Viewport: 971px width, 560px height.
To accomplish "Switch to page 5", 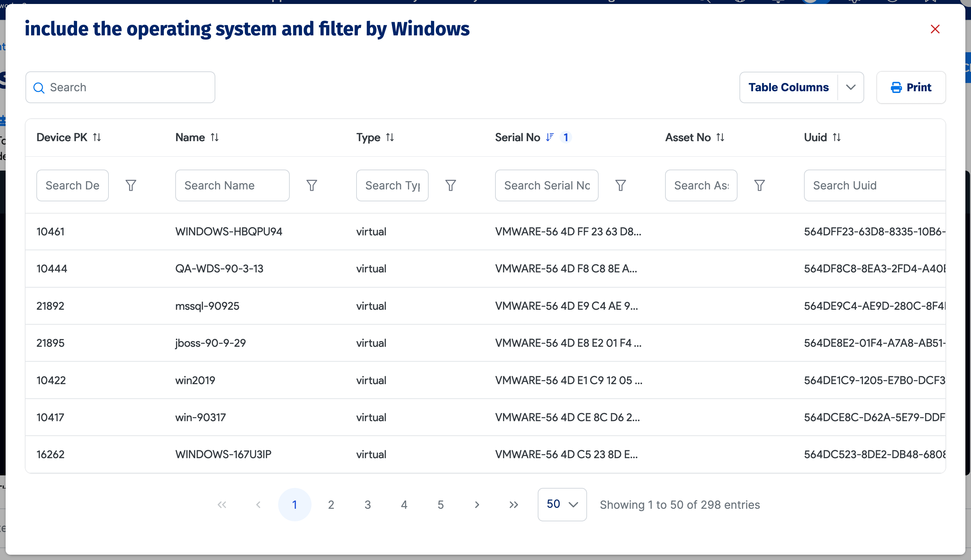I will click(441, 504).
